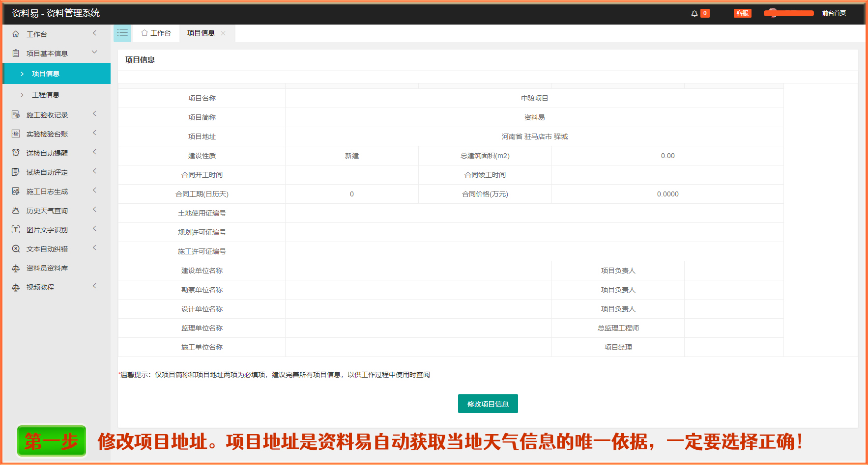Open the 施工日志生成 menu label
868x465 pixels.
47,191
